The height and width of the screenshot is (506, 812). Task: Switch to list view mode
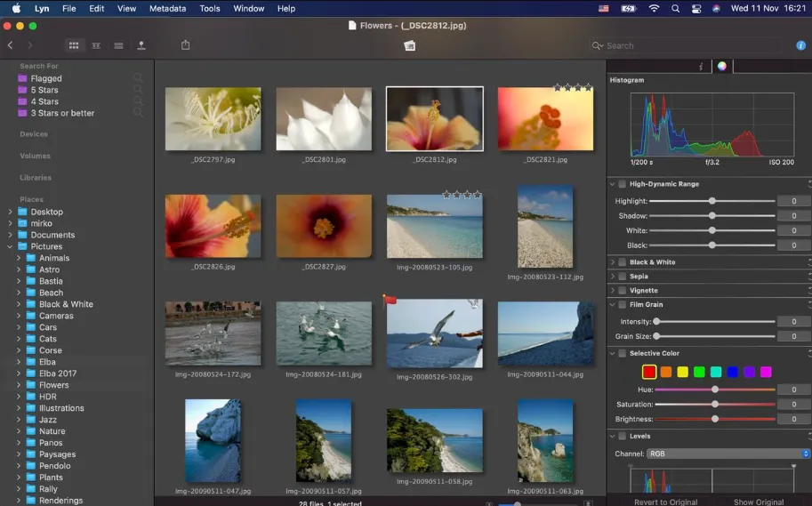118,45
